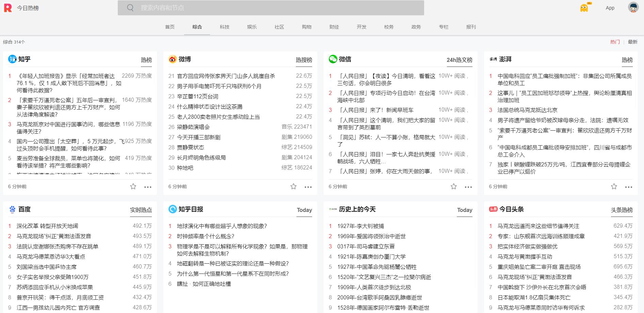Switch to the 开发 tab
644x313 pixels.
pyautogui.click(x=361, y=27)
